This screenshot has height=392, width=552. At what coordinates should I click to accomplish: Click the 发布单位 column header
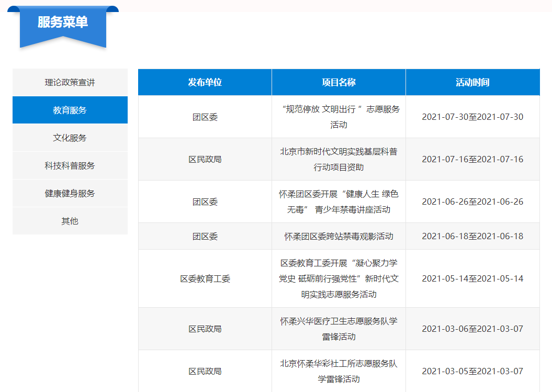pyautogui.click(x=205, y=82)
